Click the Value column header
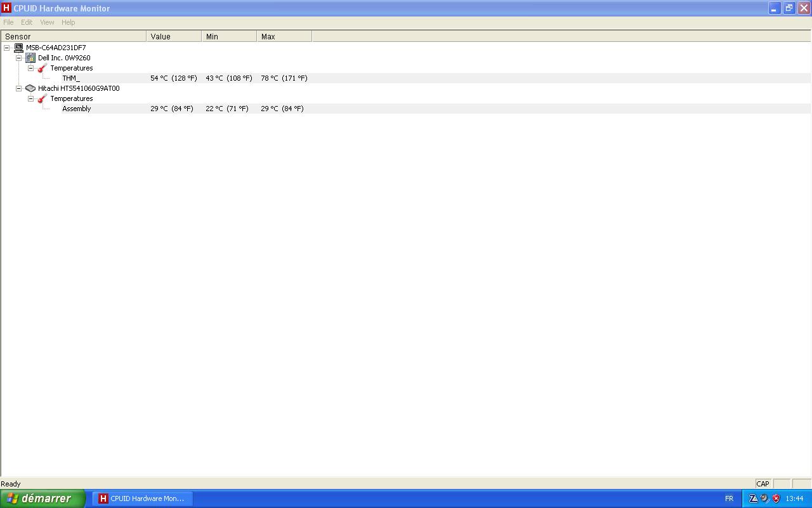This screenshot has height=508, width=812. coord(174,36)
